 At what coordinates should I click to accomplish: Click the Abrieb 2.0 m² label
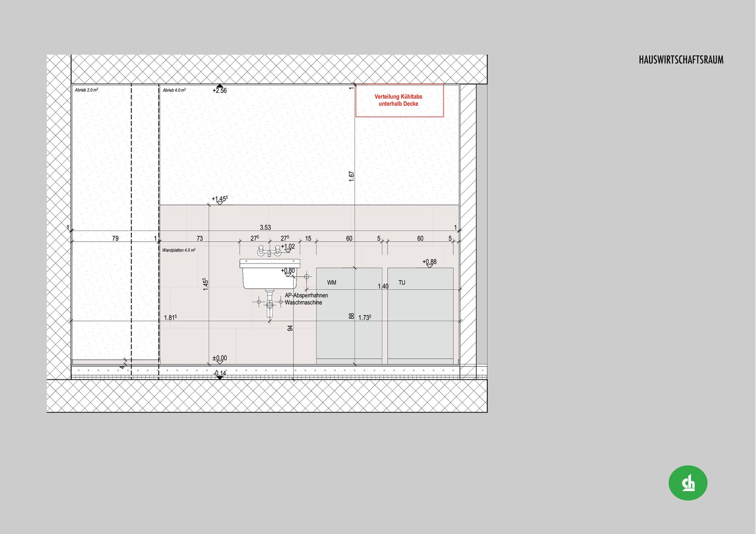[x=87, y=90]
